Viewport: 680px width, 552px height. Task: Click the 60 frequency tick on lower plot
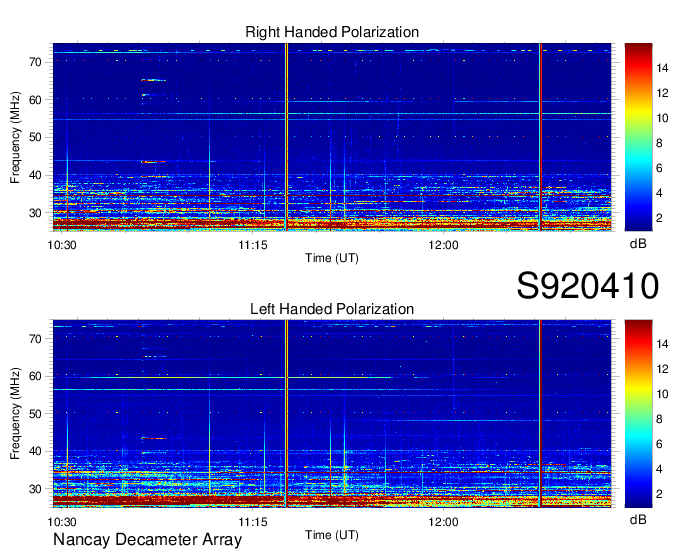(36, 376)
